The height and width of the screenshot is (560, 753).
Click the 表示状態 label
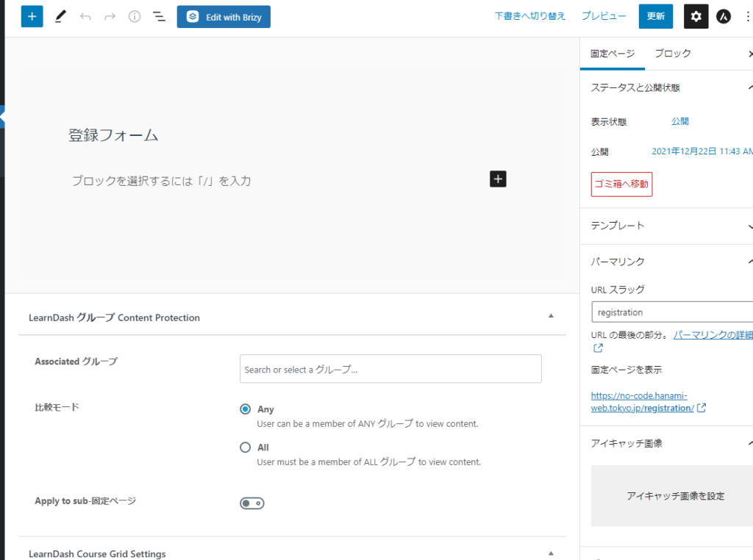click(x=608, y=122)
